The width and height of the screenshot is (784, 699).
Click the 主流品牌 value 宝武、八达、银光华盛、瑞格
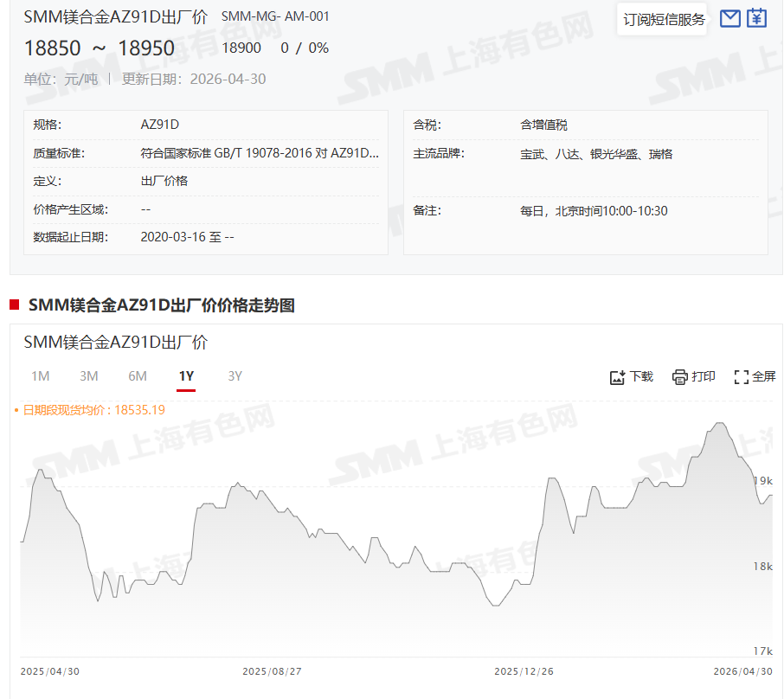[x=596, y=154]
